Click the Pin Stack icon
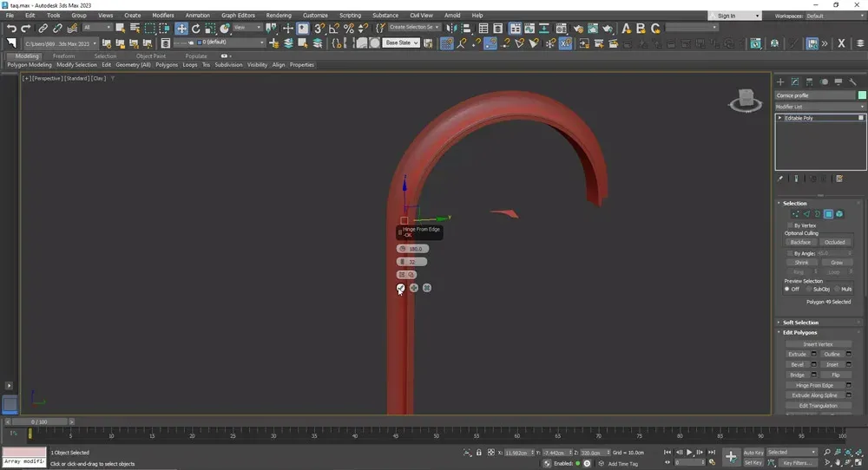The width and height of the screenshot is (868, 470). (x=780, y=179)
